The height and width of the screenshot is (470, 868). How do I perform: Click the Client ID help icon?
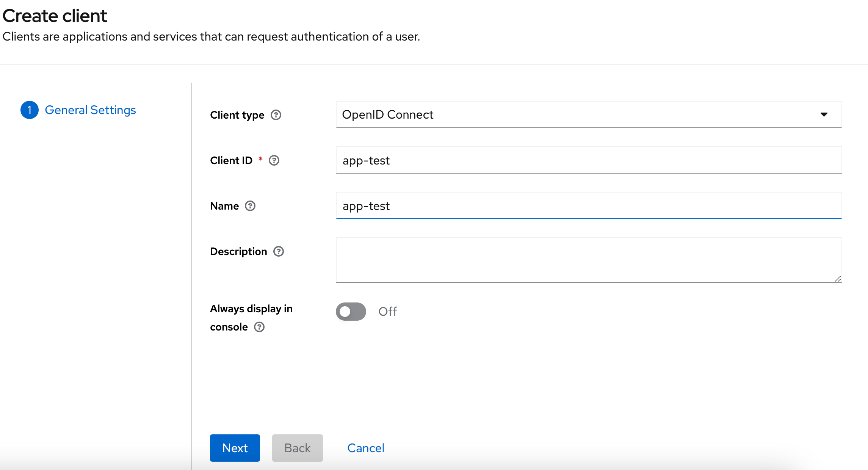coord(274,160)
